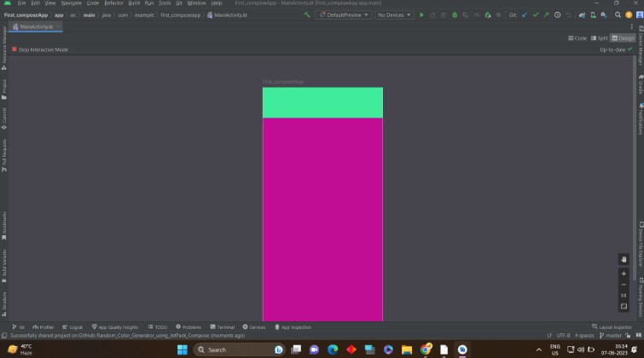Viewport: 644px width, 358px height.
Task: Open the Device Manager phone icon in toolbar
Action: tap(593, 14)
